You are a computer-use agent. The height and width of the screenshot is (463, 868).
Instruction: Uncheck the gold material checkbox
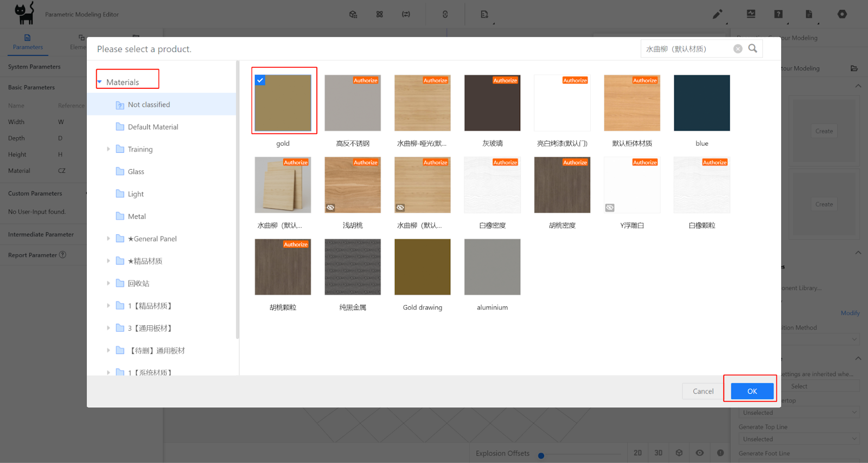[x=260, y=80]
